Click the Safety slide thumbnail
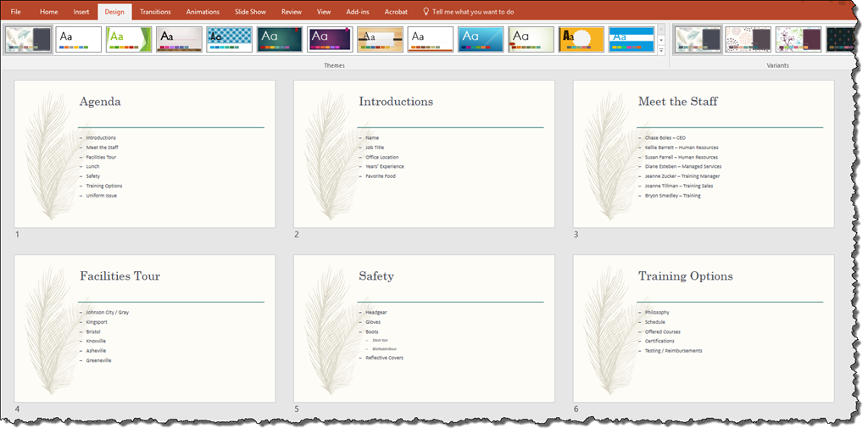Screen dimensions: 868x434 pyautogui.click(x=424, y=328)
